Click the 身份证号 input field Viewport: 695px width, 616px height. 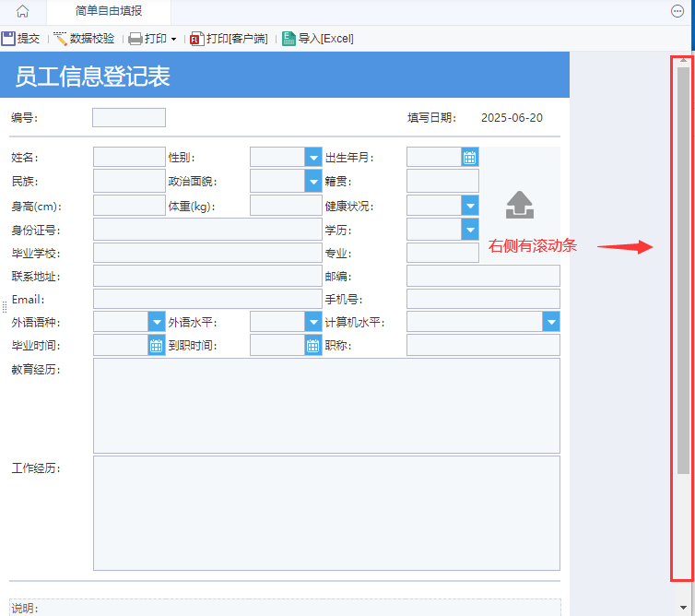[207, 230]
